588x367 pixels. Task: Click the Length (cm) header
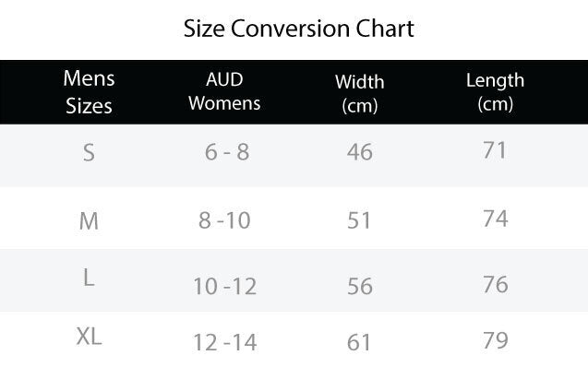pyautogui.click(x=495, y=92)
